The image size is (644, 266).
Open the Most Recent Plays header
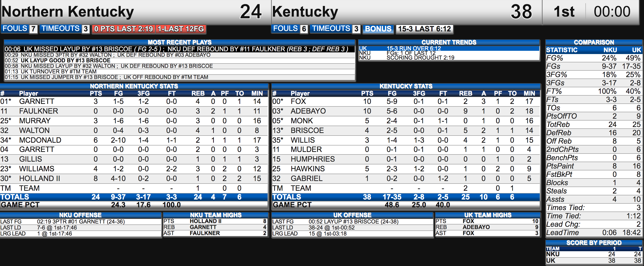coord(179,42)
